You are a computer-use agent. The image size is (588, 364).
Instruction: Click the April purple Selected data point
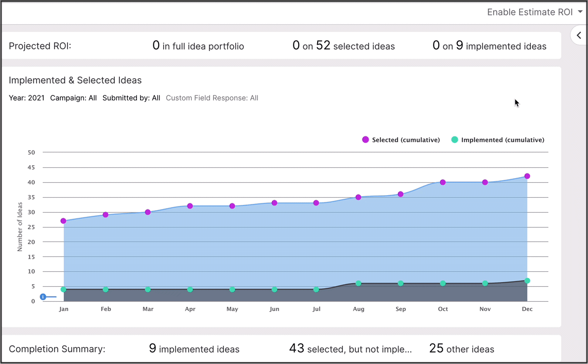[190, 206]
